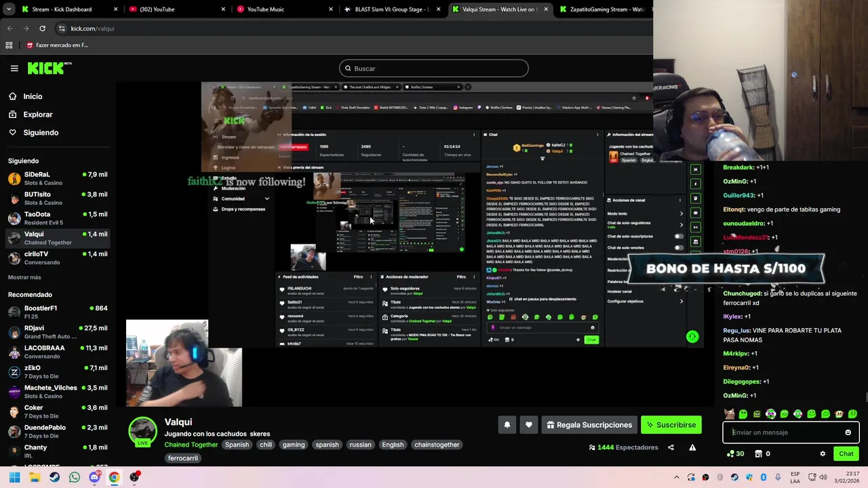Switch to YouTube Music tab
868x488 pixels.
(x=285, y=9)
